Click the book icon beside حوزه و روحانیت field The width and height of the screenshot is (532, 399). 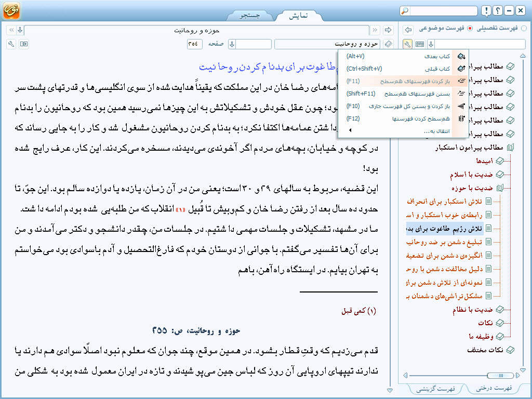(389, 44)
